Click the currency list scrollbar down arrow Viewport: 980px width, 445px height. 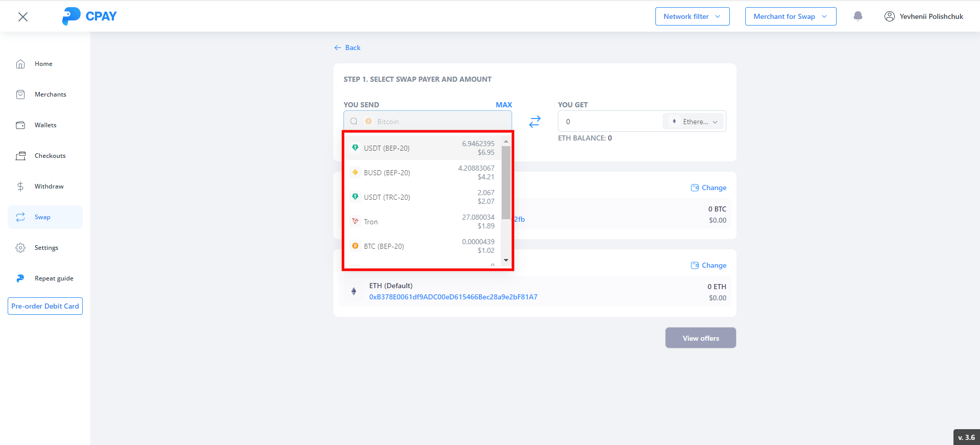506,260
